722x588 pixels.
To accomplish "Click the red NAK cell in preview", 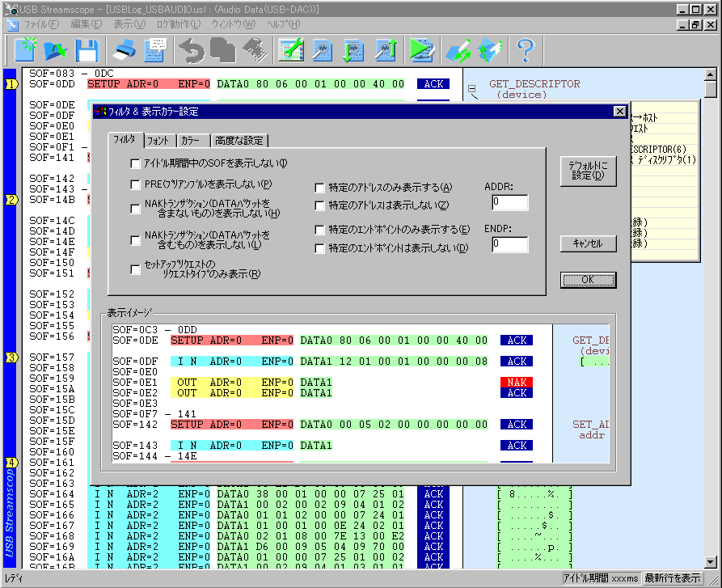I will (517, 383).
